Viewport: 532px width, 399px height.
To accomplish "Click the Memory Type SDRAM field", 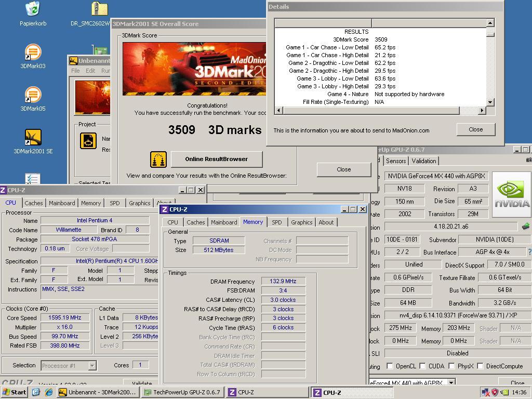I will (x=219, y=241).
